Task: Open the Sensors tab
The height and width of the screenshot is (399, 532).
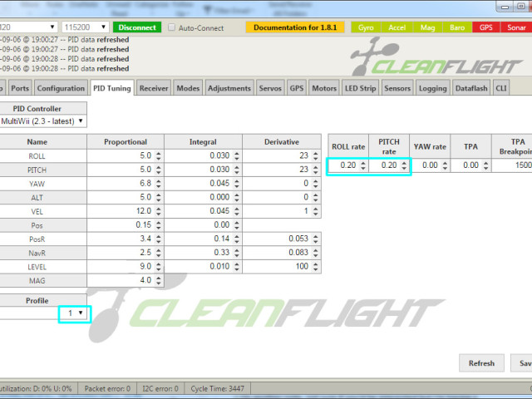Action: tap(397, 88)
